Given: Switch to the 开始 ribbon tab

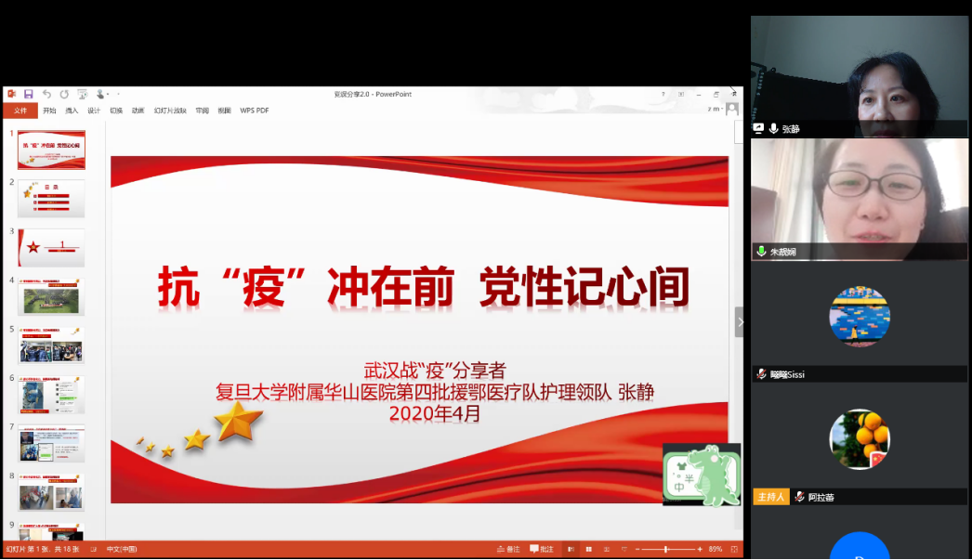Looking at the screenshot, I should (x=49, y=111).
